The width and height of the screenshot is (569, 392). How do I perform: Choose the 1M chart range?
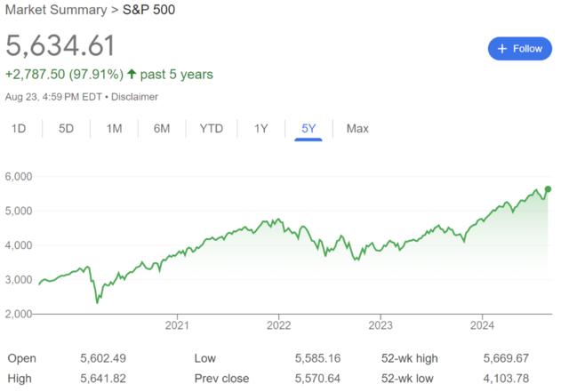(114, 129)
